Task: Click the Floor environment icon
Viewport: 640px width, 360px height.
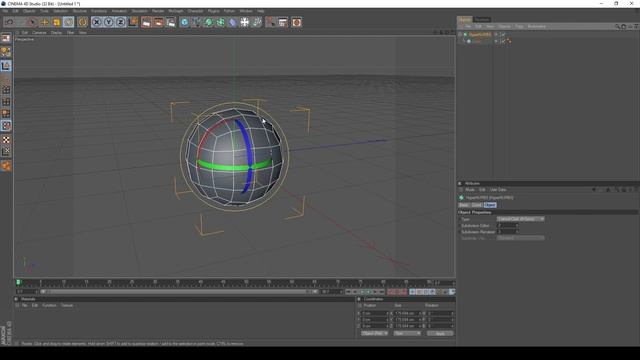Action: pyautogui.click(x=244, y=22)
